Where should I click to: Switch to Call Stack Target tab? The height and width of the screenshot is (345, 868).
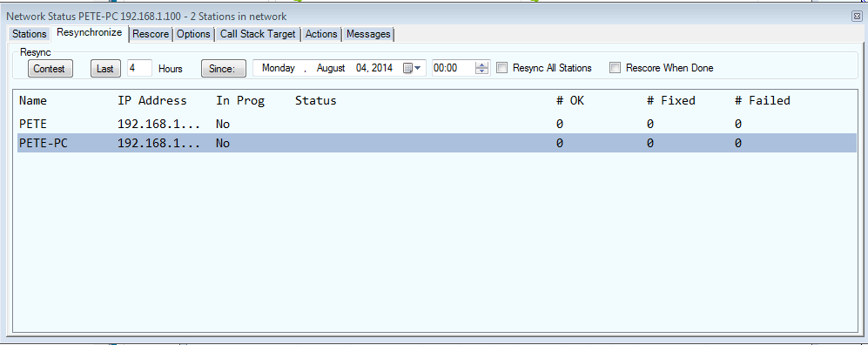tap(258, 34)
